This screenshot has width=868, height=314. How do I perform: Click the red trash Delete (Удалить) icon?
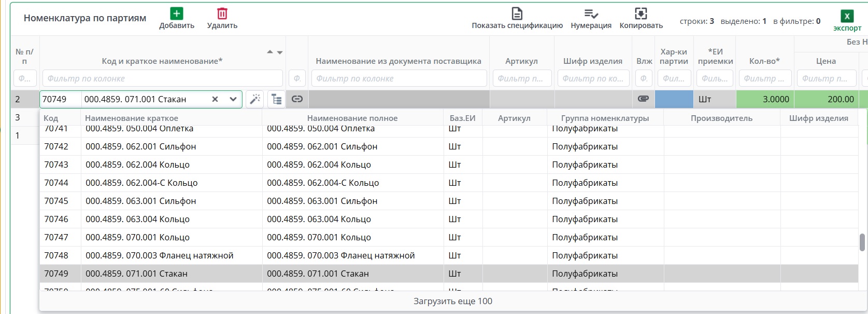click(x=222, y=14)
